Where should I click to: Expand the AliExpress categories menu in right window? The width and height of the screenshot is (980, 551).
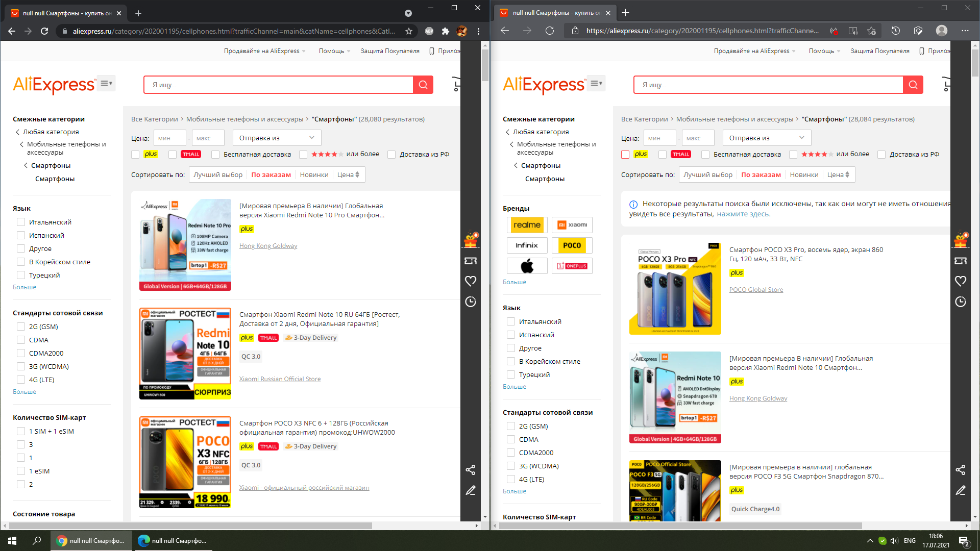pyautogui.click(x=596, y=83)
